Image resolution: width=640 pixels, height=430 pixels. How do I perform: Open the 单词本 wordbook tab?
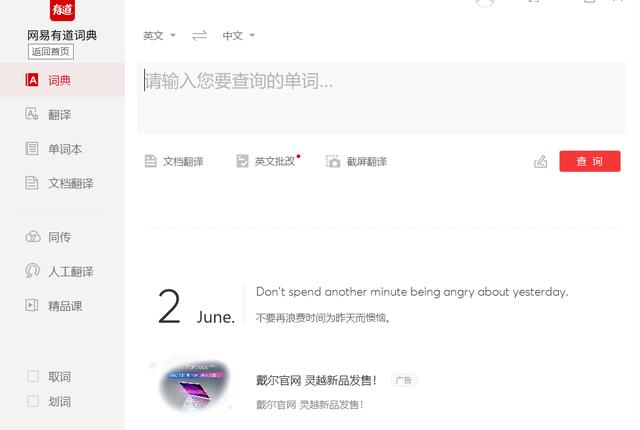tap(53, 149)
